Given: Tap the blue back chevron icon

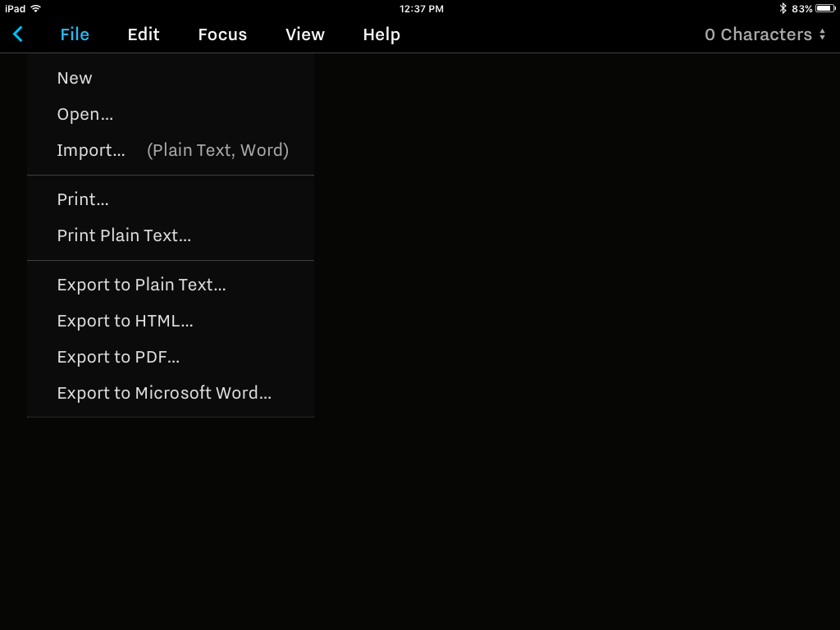Looking at the screenshot, I should click(18, 34).
